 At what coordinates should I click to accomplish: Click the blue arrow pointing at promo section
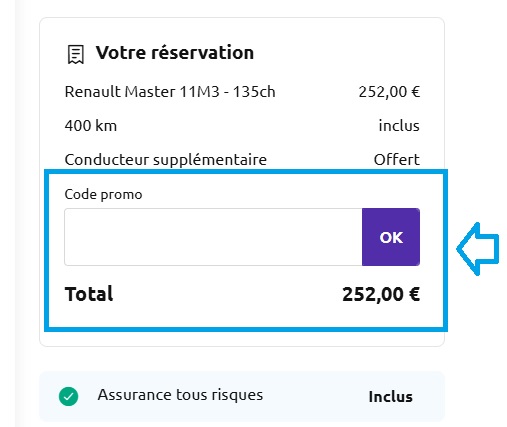(x=478, y=249)
